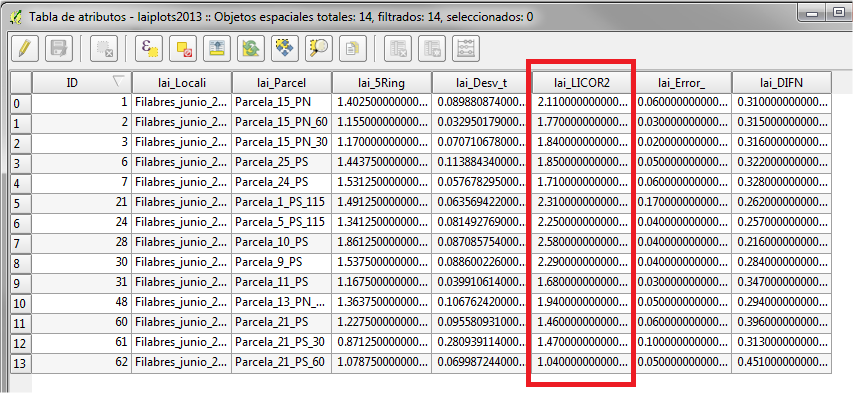The height and width of the screenshot is (393, 853).
Task: Click the lai_Parcel column header
Action: (x=282, y=83)
